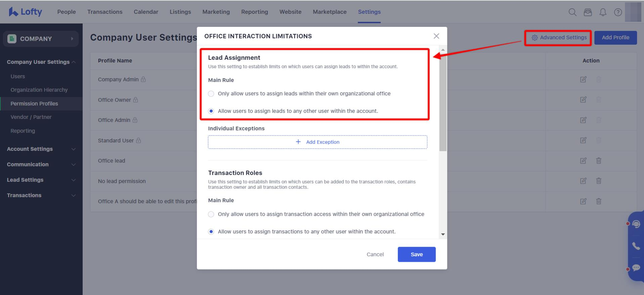Select allow assigning leads to any user
The width and height of the screenshot is (644, 295).
[x=211, y=111]
